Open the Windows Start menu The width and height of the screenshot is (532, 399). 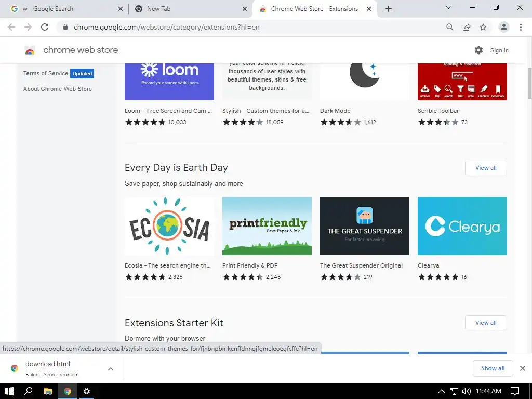pyautogui.click(x=9, y=391)
